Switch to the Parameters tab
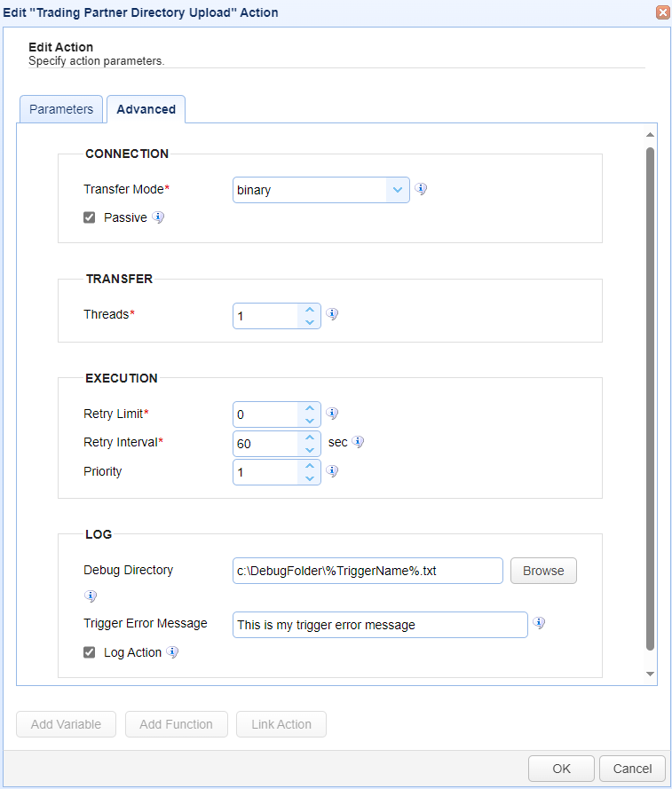 pos(61,109)
